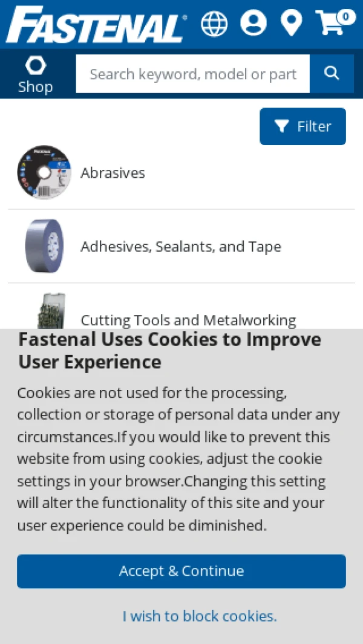Open the user account icon

(x=253, y=22)
